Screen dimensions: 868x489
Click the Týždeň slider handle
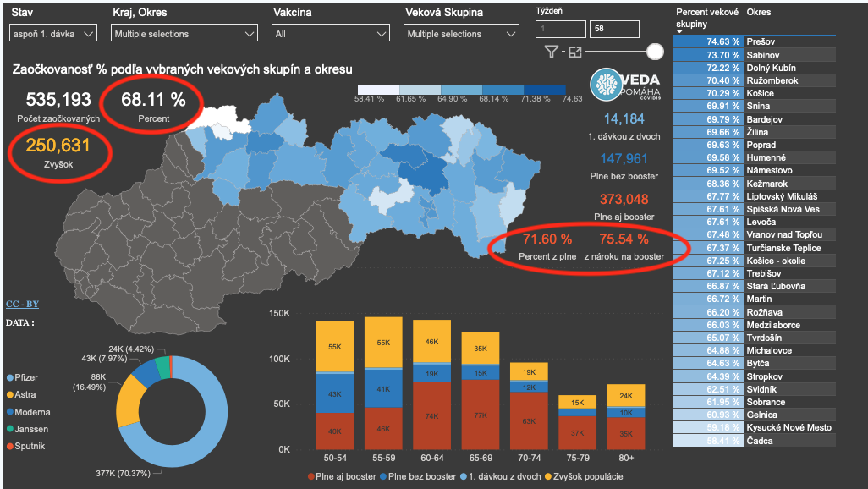(x=654, y=52)
